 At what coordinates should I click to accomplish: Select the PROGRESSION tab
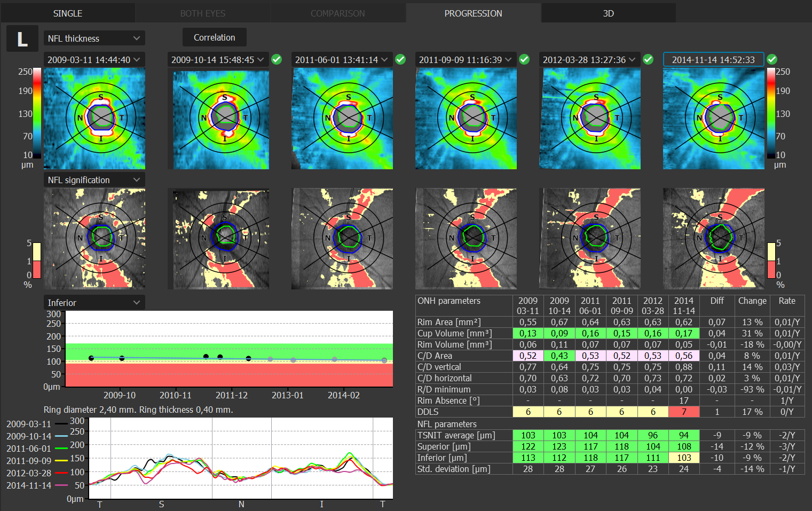[x=474, y=13]
